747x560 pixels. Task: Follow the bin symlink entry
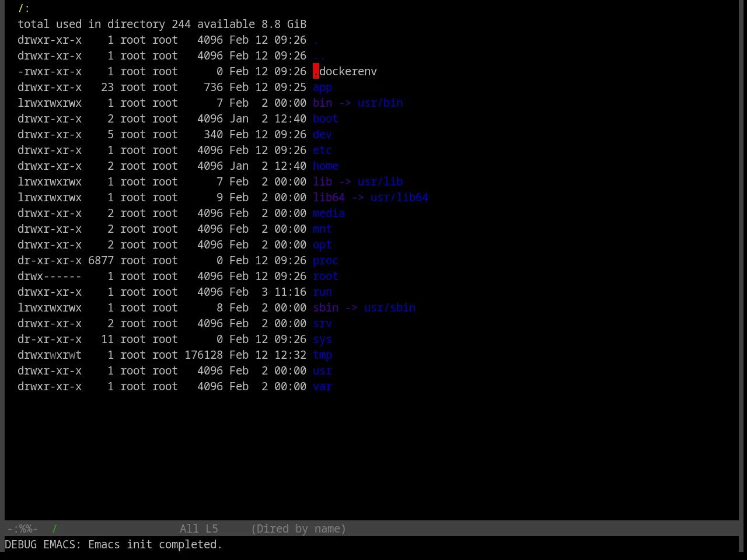click(x=322, y=103)
